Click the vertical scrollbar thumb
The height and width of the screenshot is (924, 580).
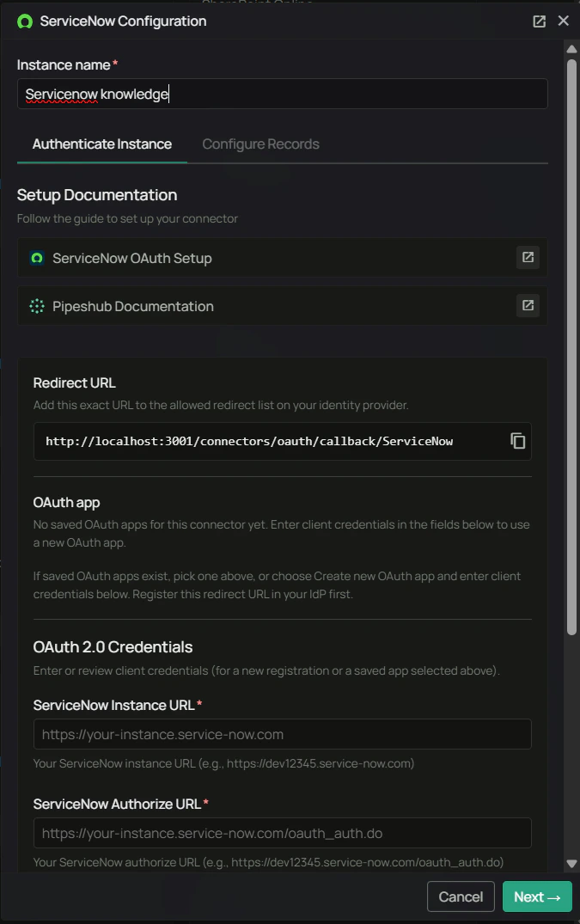point(571,346)
